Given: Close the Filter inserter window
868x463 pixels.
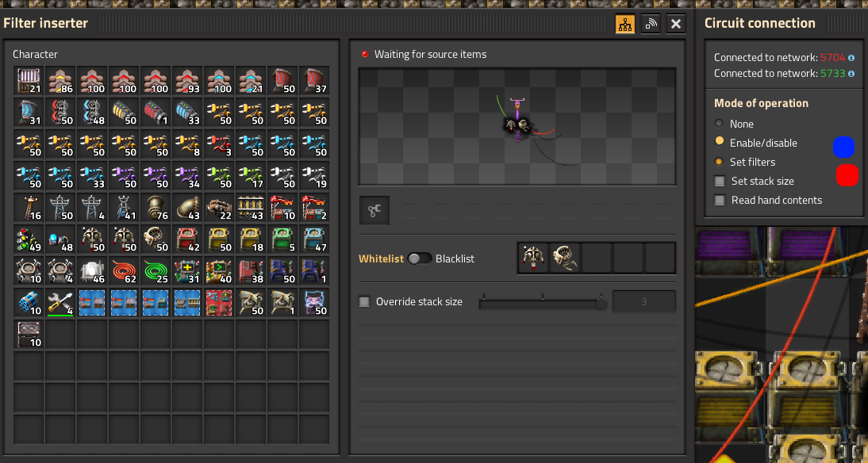Looking at the screenshot, I should 676,24.
